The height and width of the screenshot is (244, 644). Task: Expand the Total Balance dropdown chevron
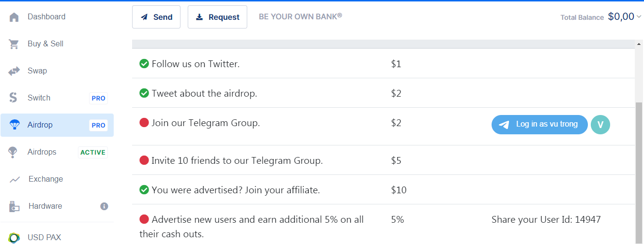639,17
